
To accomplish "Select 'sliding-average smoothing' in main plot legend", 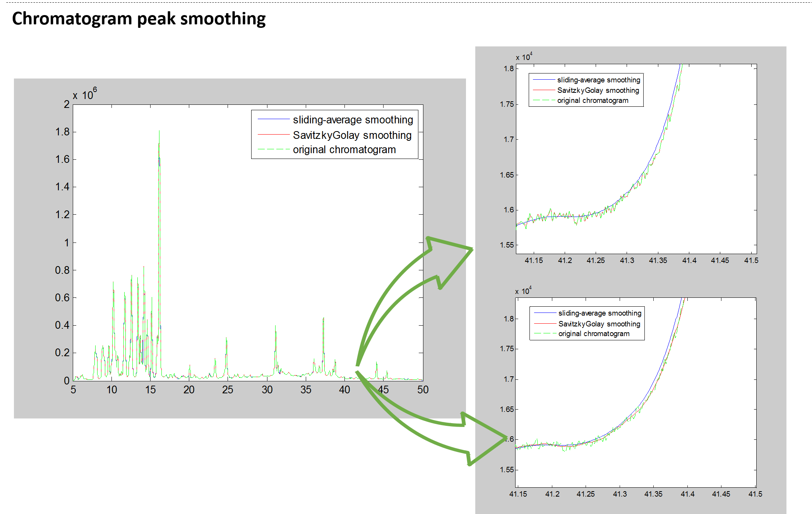I will tap(353, 120).
